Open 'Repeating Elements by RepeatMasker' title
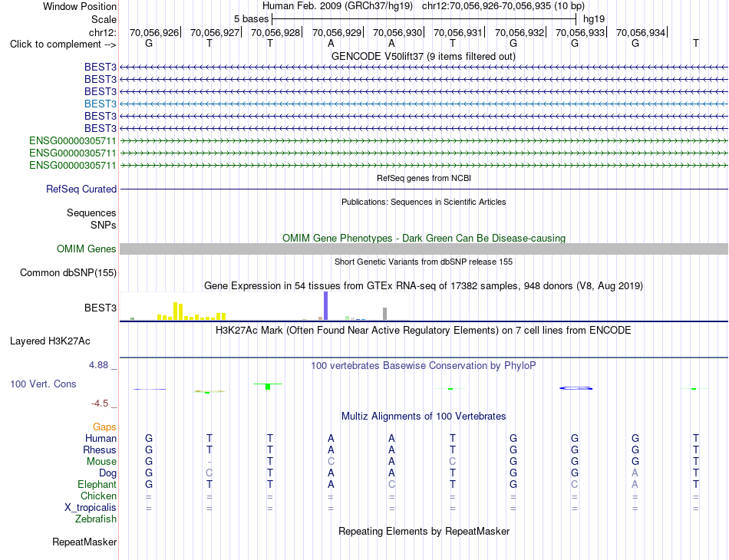The width and height of the screenshot is (729, 560). coord(424,531)
